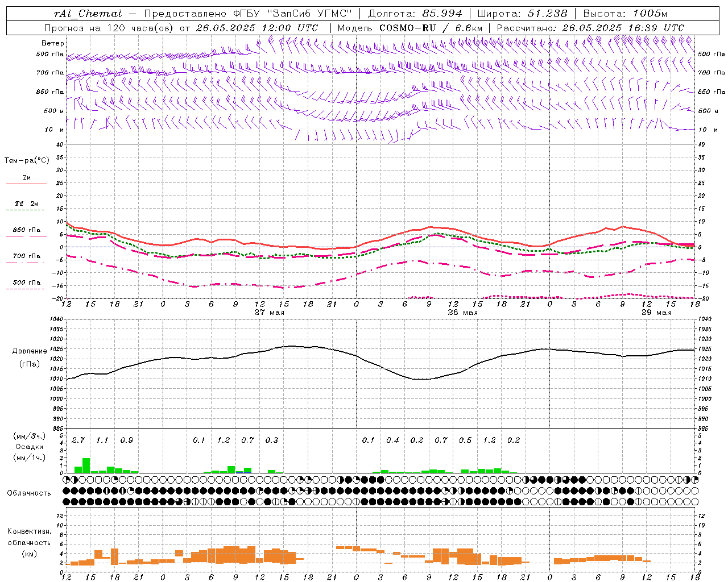Image resolution: width=728 pixels, height=582 pixels.
Task: Select the 0.4 precipitation total
Action: click(x=392, y=440)
